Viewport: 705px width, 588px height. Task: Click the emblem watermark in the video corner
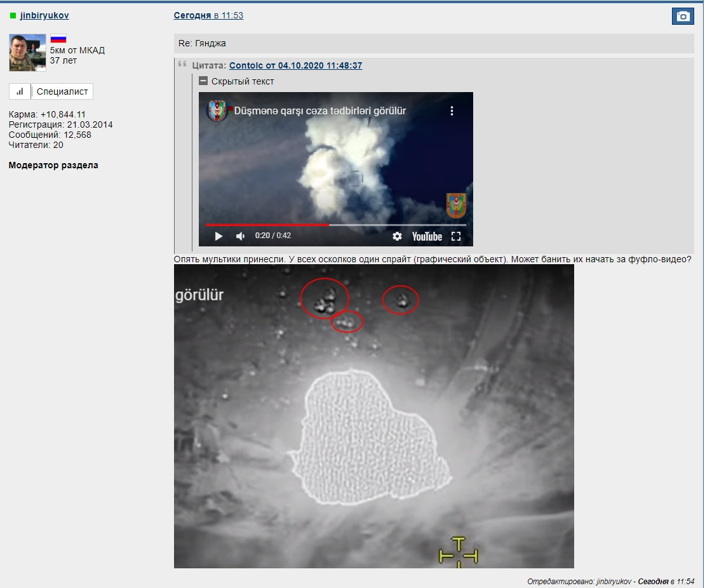coord(456,205)
